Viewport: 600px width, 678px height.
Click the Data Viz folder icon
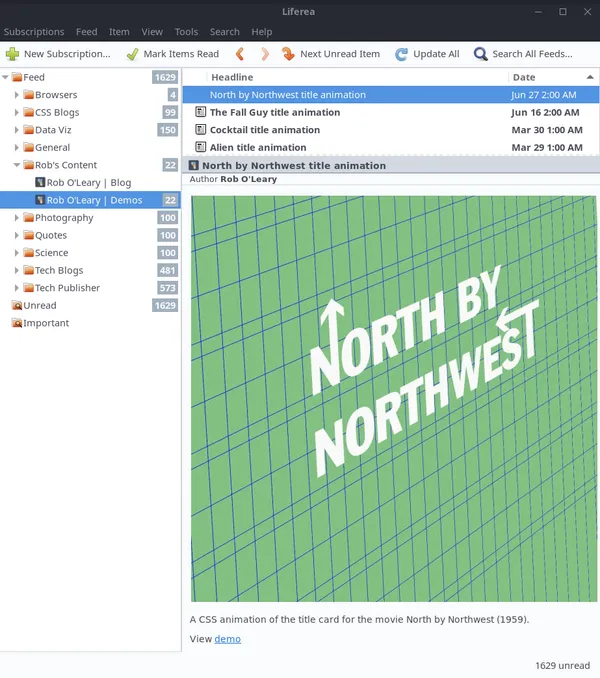coord(29,130)
